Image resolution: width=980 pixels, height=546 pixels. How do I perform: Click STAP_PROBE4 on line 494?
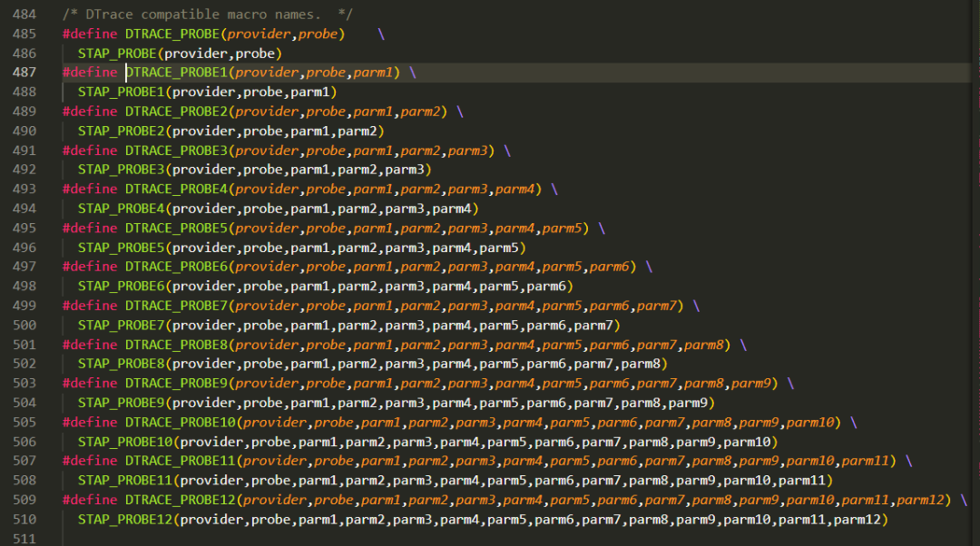(121, 208)
